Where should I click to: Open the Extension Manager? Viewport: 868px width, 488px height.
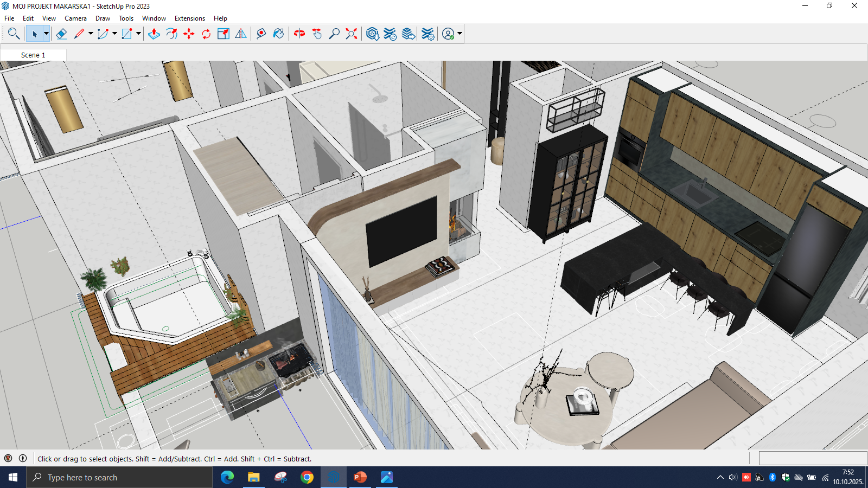[428, 34]
